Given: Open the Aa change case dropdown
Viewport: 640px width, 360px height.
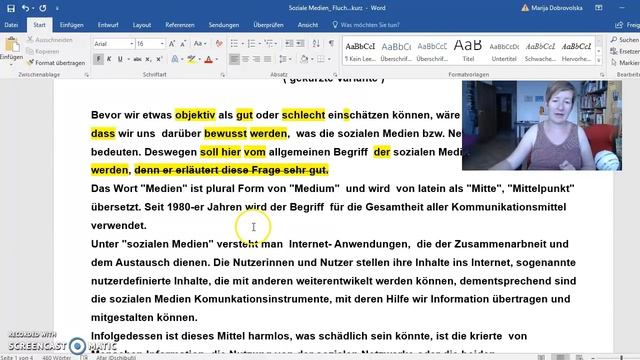Looking at the screenshot, I should pos(200,43).
